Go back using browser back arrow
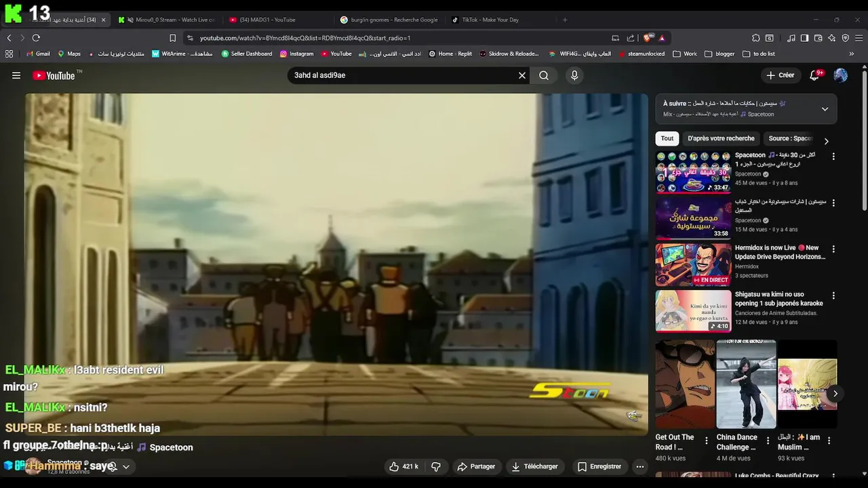The width and height of the screenshot is (868, 488). [9, 38]
